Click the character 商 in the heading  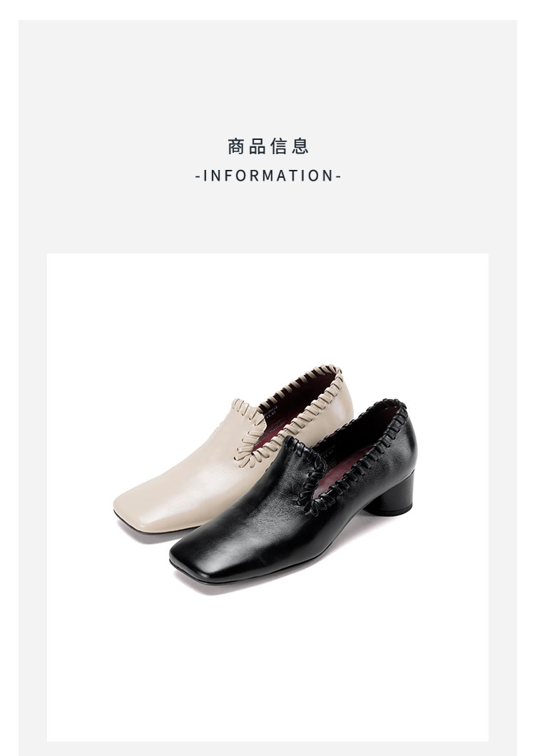pyautogui.click(x=235, y=146)
